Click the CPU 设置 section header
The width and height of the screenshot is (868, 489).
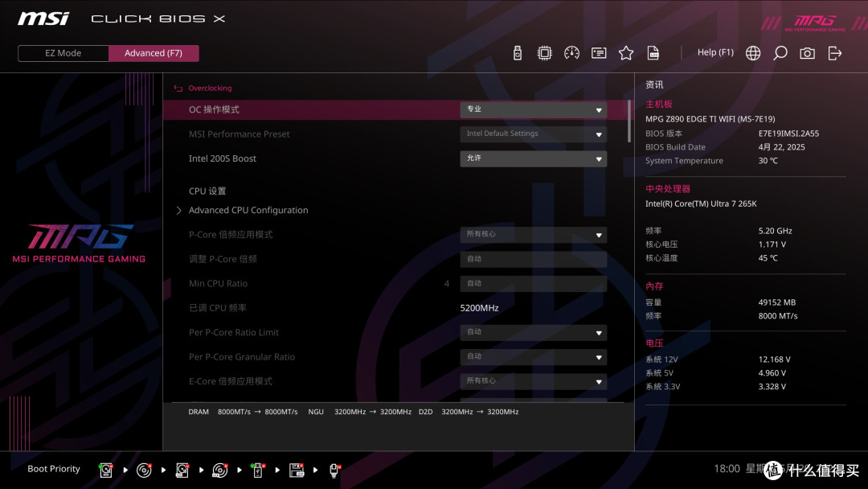click(207, 191)
